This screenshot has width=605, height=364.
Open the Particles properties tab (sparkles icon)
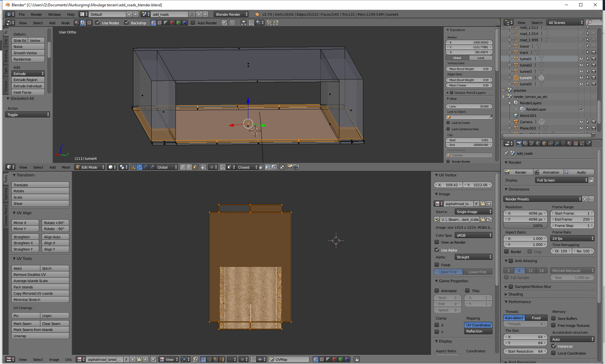coord(582,143)
